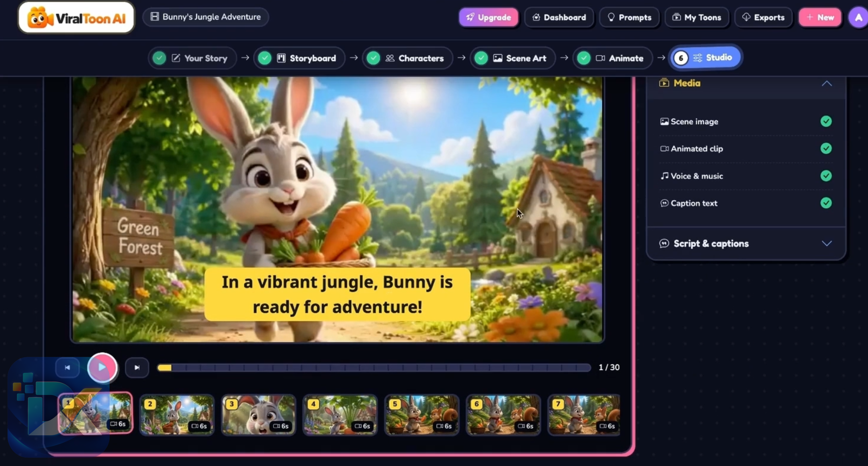Image resolution: width=868 pixels, height=466 pixels.
Task: Create a New toon
Action: 820,17
